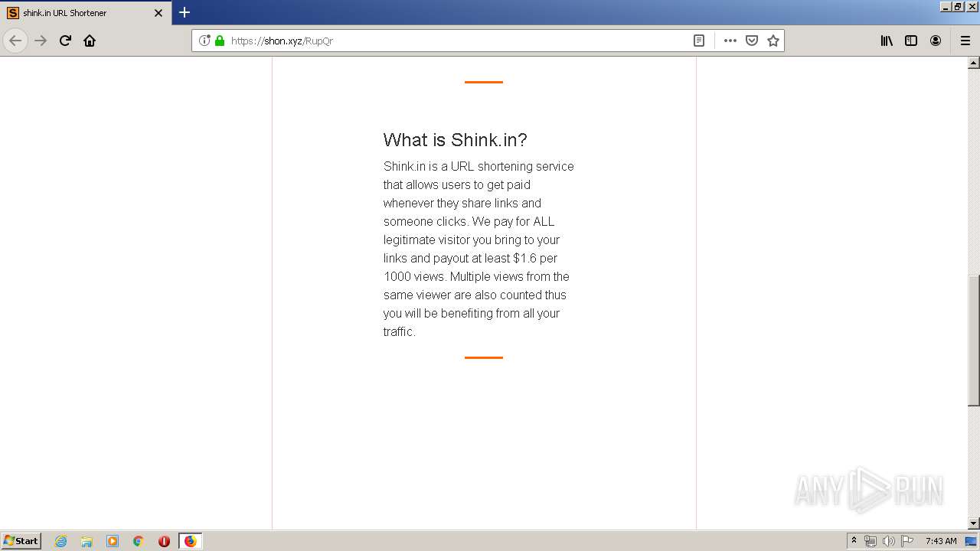Launch Opera from taskbar

point(164,541)
